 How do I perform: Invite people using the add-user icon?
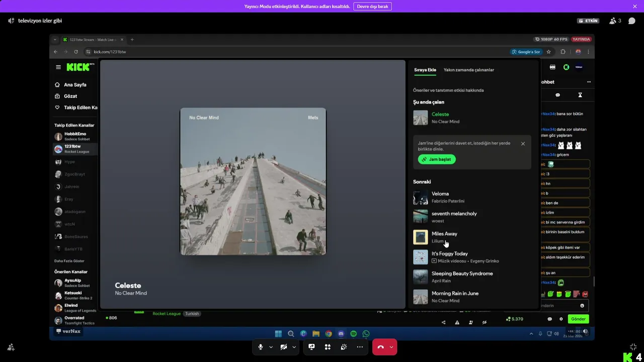click(11, 347)
